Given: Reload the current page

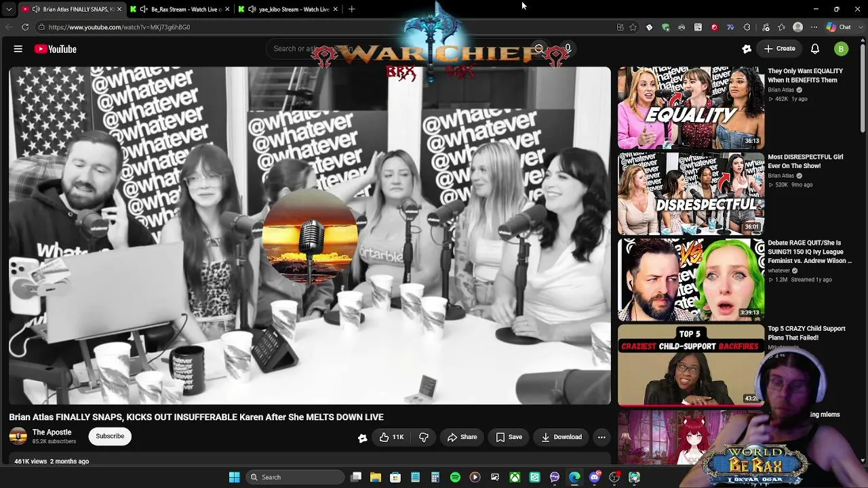Looking at the screenshot, I should 25,27.
